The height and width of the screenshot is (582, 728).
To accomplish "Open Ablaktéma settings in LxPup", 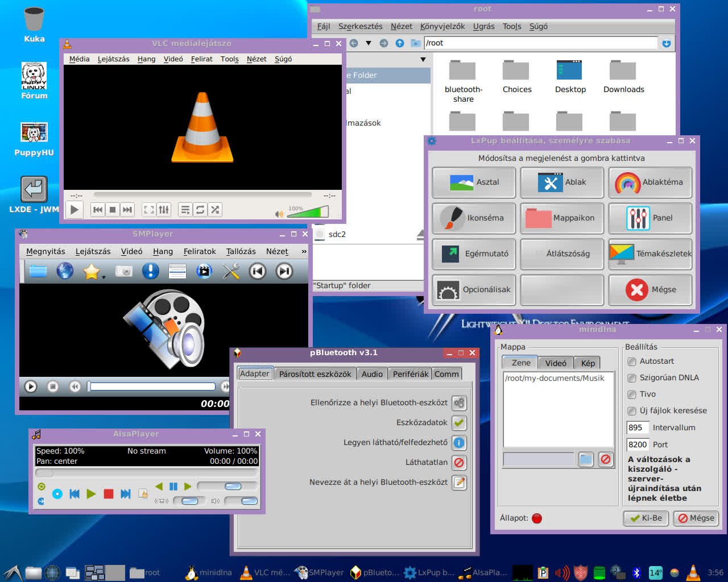I will click(x=650, y=182).
